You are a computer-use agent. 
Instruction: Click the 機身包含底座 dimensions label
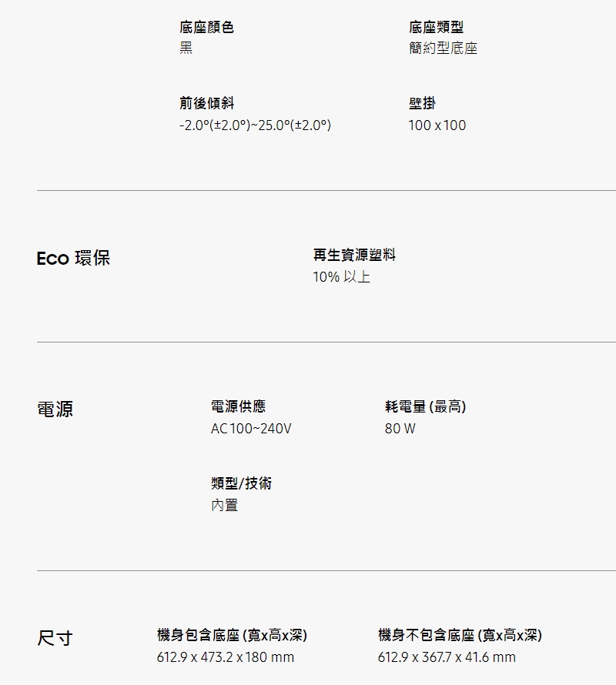232,635
